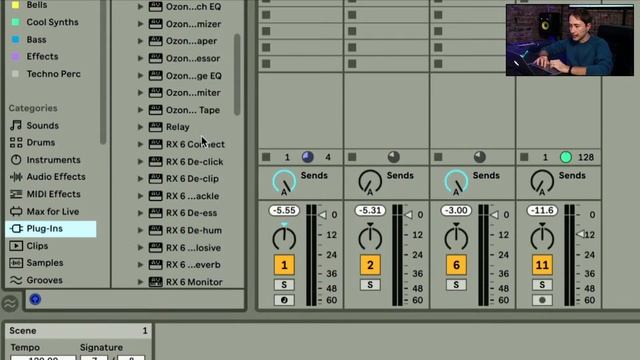
Task: Expand the RX 6 De-ess entry
Action: (140, 213)
